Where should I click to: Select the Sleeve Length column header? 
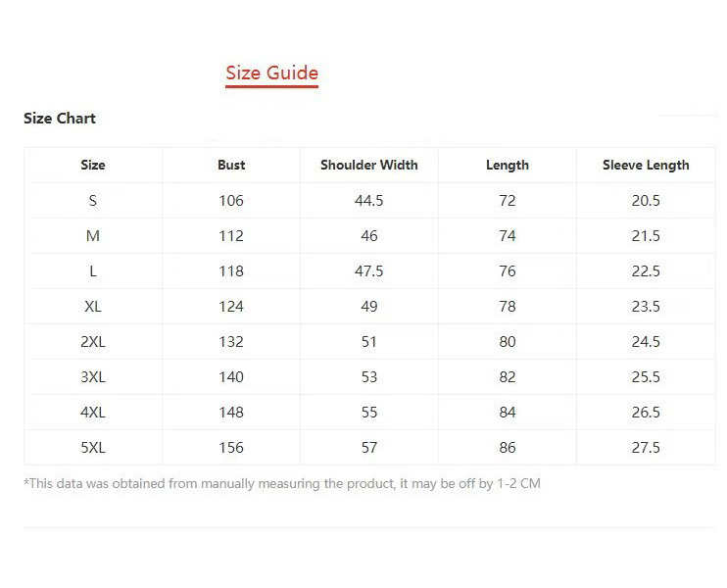point(646,166)
